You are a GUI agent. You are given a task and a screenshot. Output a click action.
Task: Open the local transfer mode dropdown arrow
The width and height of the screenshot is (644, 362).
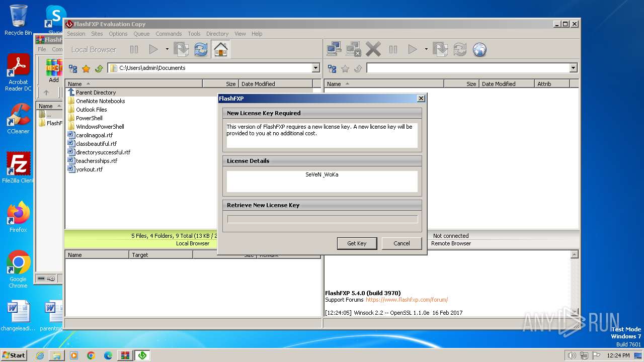(167, 49)
